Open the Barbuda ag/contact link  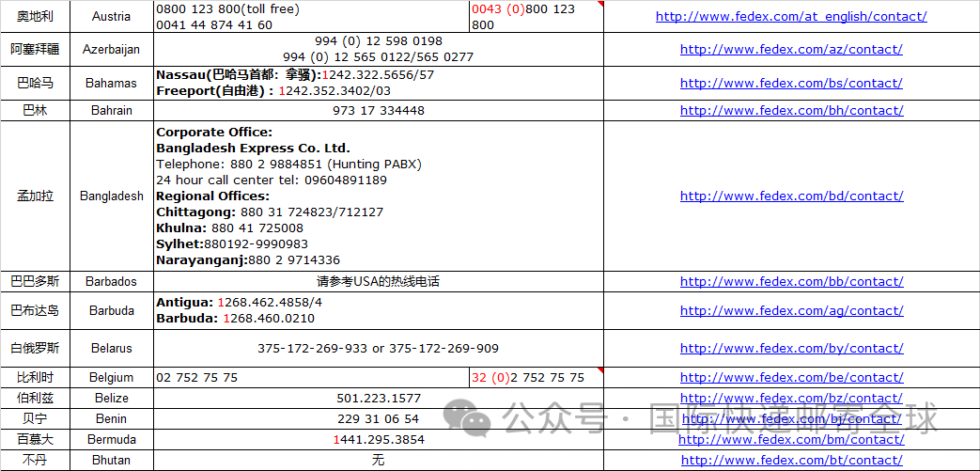791,310
